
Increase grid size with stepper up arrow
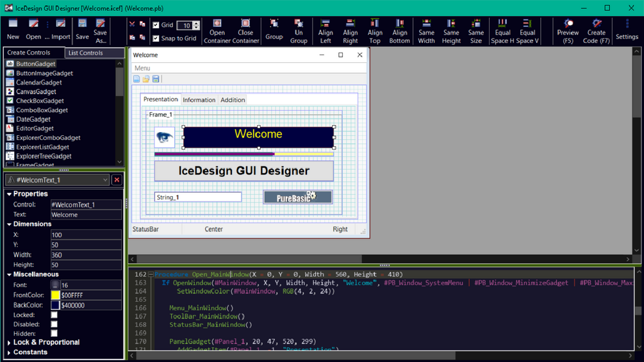point(196,23)
